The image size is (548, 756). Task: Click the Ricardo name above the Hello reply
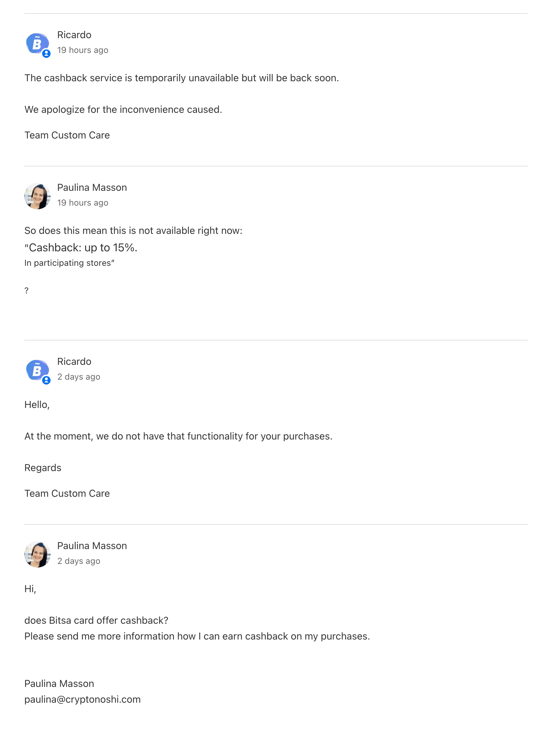[74, 362]
